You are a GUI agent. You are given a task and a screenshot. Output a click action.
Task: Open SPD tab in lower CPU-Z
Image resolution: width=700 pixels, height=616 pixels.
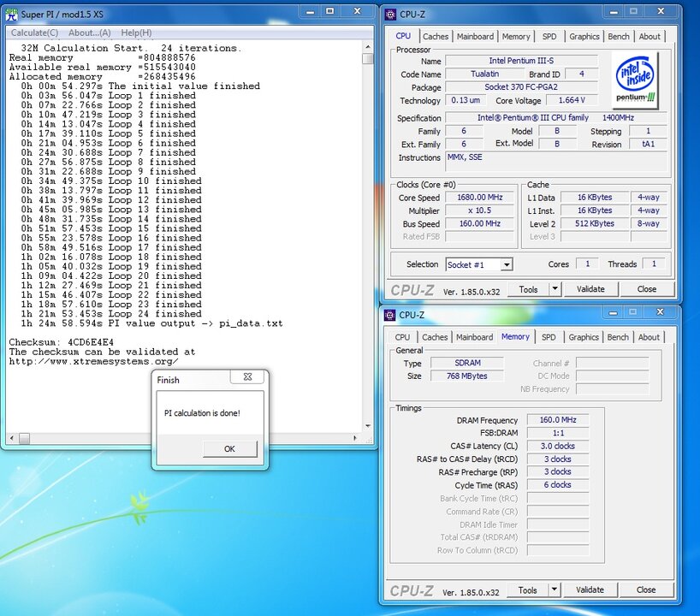pos(549,337)
